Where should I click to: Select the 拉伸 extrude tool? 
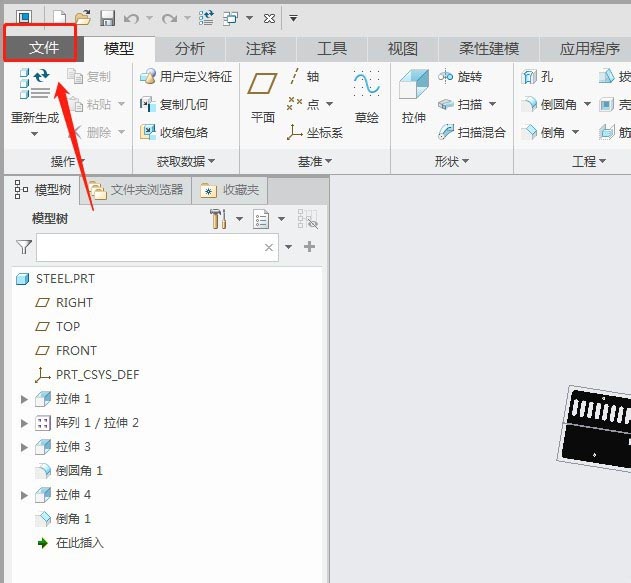click(414, 97)
